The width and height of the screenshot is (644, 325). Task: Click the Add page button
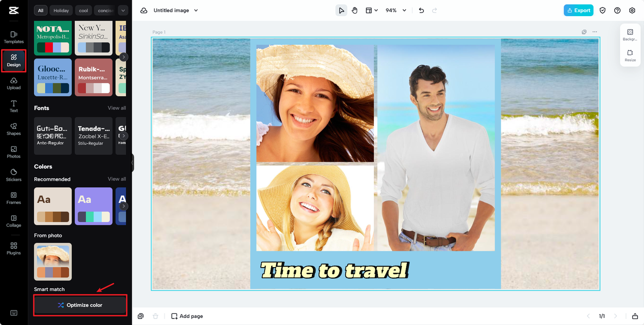pyautogui.click(x=187, y=316)
